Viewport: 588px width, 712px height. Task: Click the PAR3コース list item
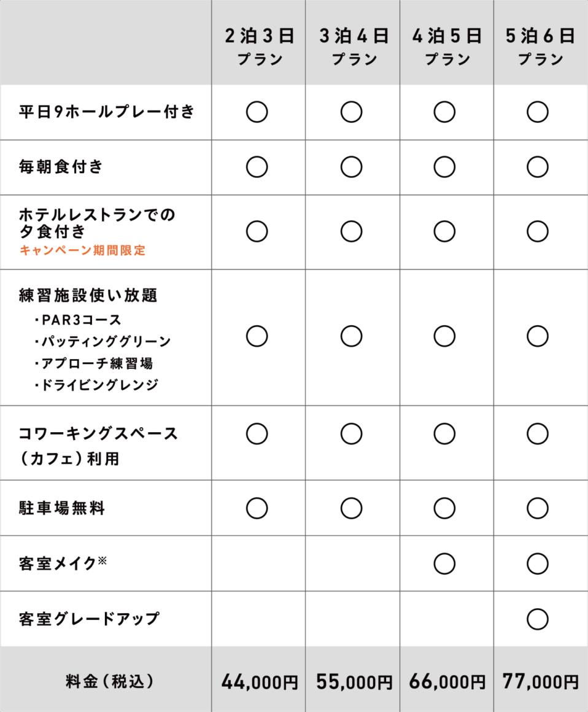[79, 320]
